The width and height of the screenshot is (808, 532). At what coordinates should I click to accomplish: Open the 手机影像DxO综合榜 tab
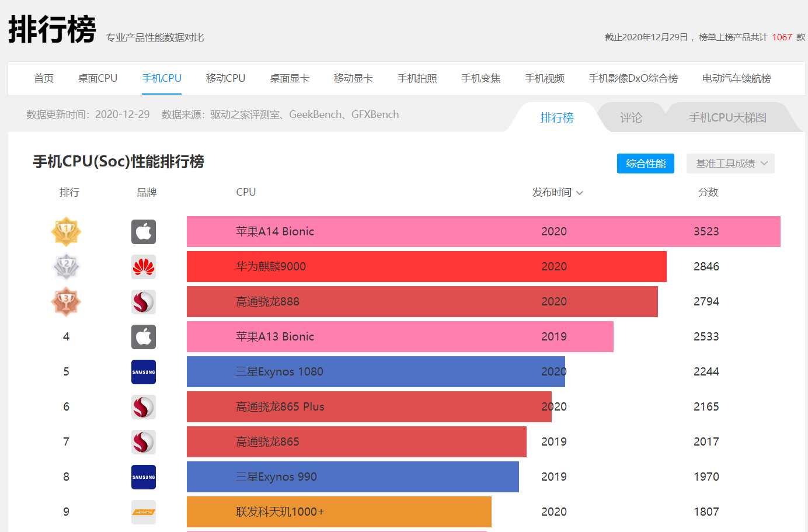click(x=633, y=78)
